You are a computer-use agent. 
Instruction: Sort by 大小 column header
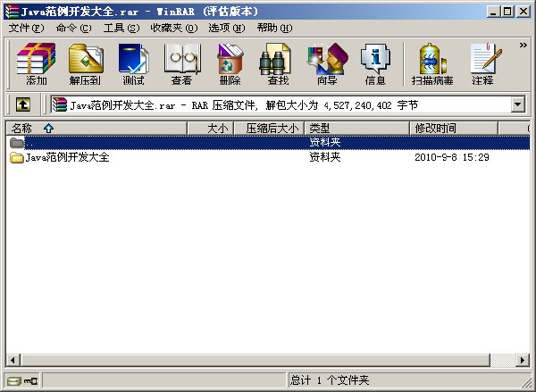[x=211, y=129]
